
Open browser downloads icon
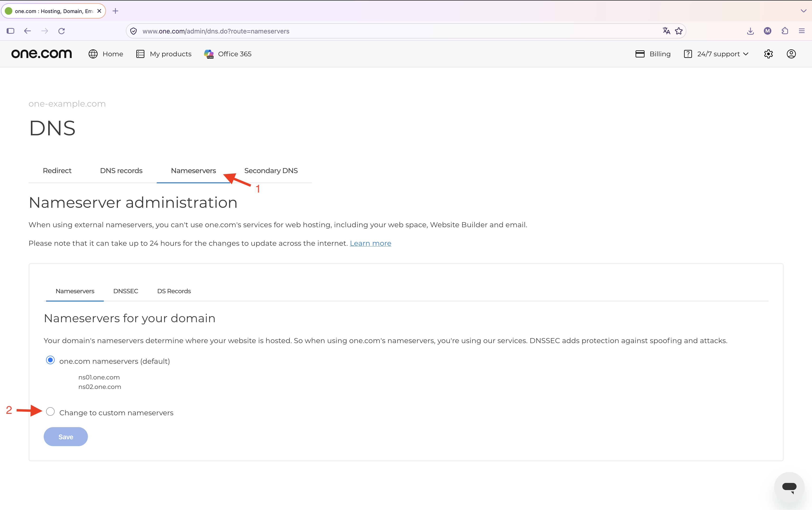coord(750,31)
